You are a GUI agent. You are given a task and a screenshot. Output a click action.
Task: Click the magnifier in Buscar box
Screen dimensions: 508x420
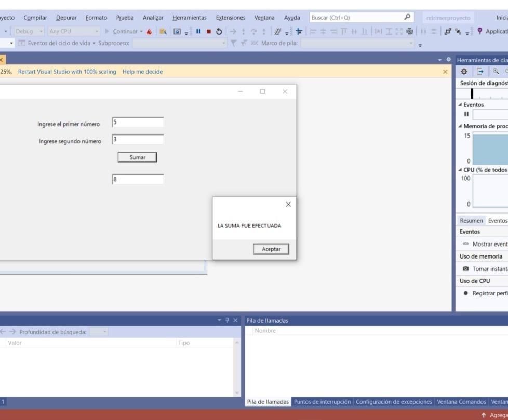point(407,17)
